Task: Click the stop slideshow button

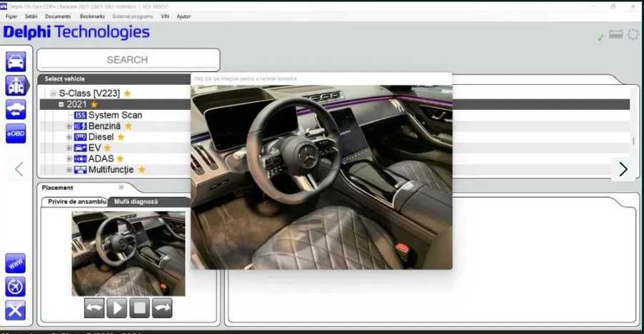Action: click(x=140, y=308)
